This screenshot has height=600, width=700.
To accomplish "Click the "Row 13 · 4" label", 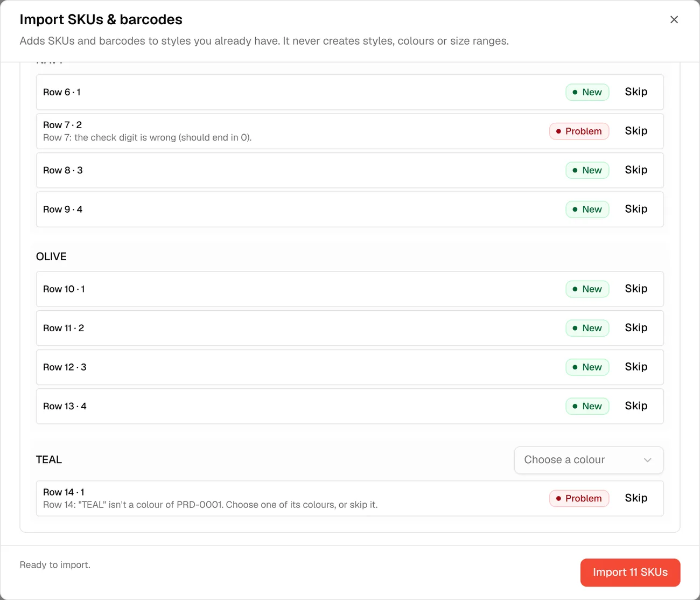I will click(65, 406).
